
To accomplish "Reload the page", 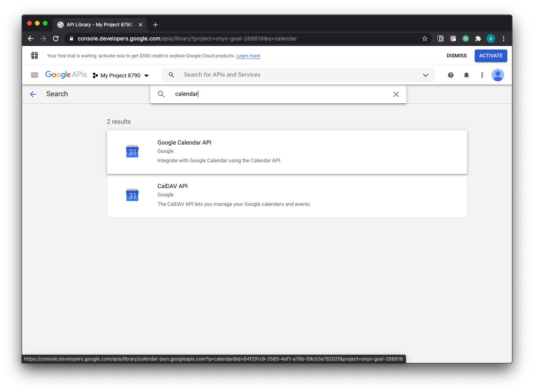I will point(56,38).
